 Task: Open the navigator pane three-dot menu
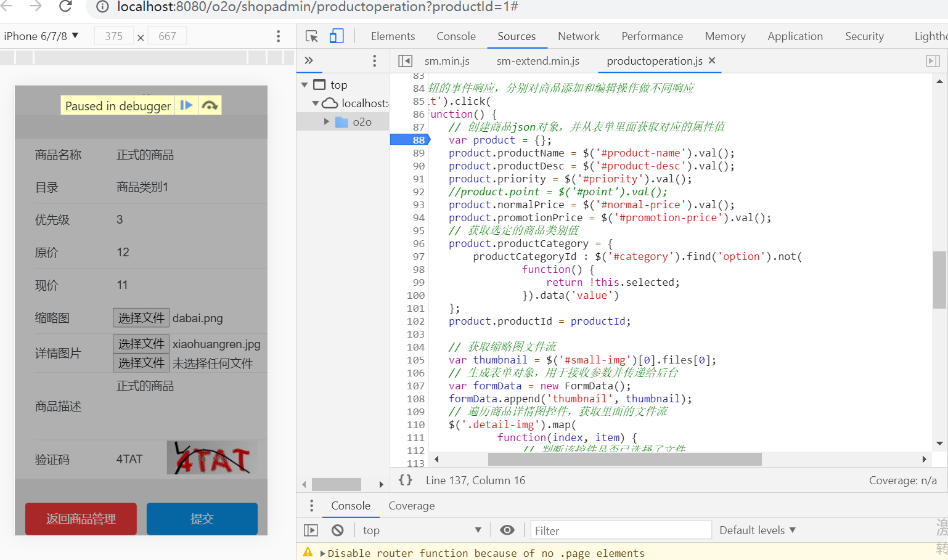[374, 60]
